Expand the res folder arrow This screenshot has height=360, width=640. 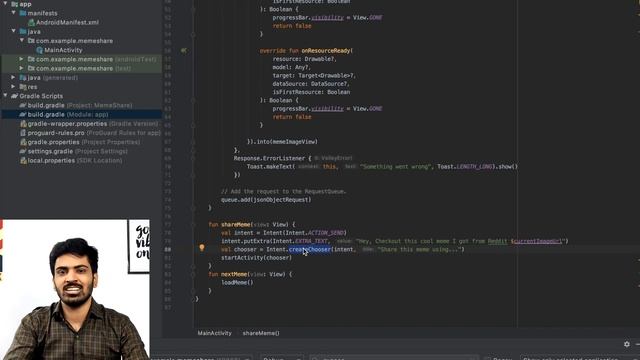(13, 87)
